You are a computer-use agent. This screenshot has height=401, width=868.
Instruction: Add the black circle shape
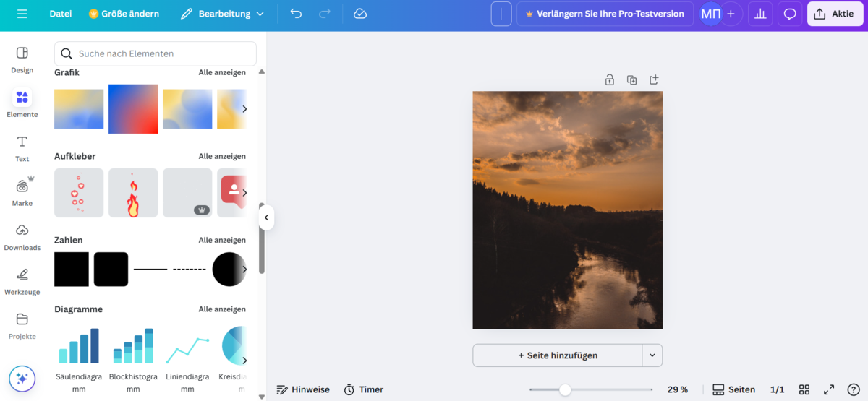pyautogui.click(x=229, y=269)
